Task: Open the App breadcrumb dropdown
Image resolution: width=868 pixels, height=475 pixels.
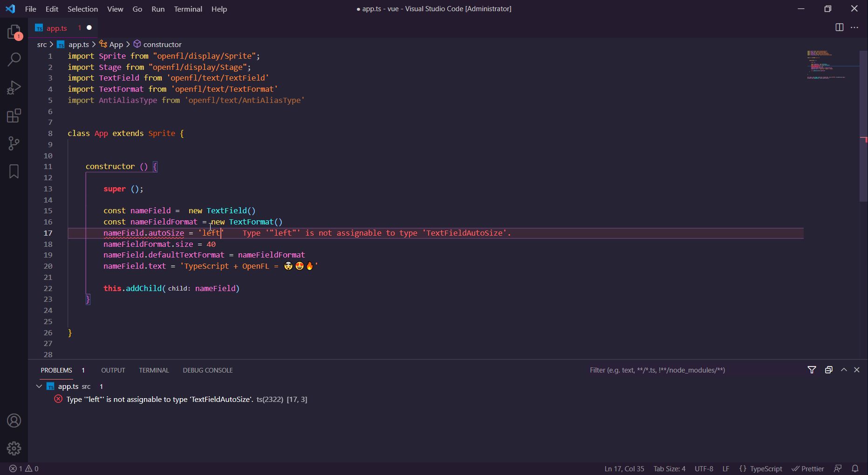Action: tap(116, 44)
